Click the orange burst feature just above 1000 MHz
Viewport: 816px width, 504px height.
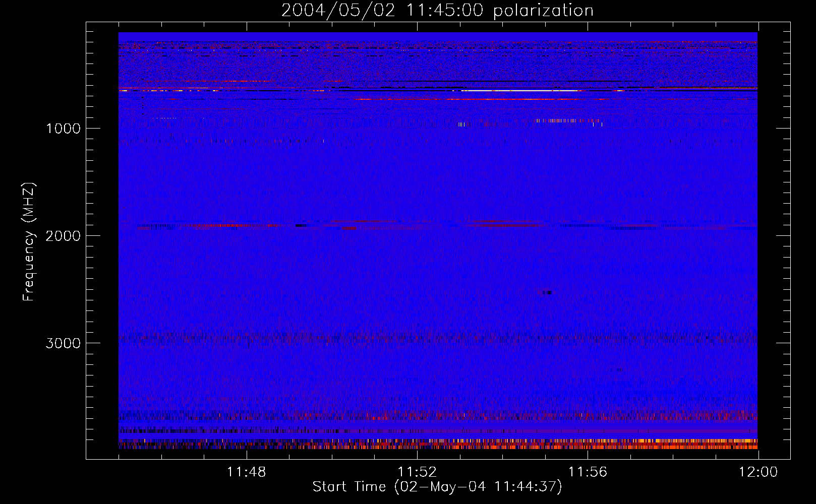[567, 121]
